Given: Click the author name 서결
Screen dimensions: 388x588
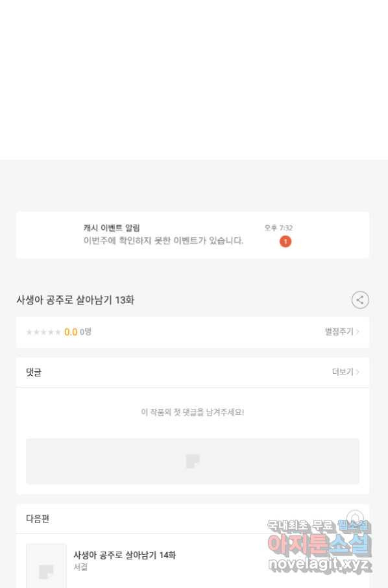Looking at the screenshot, I should tap(80, 567).
